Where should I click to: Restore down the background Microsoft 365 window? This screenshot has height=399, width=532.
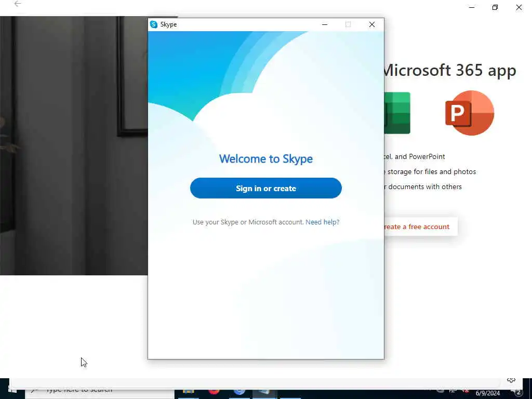coord(495,7)
